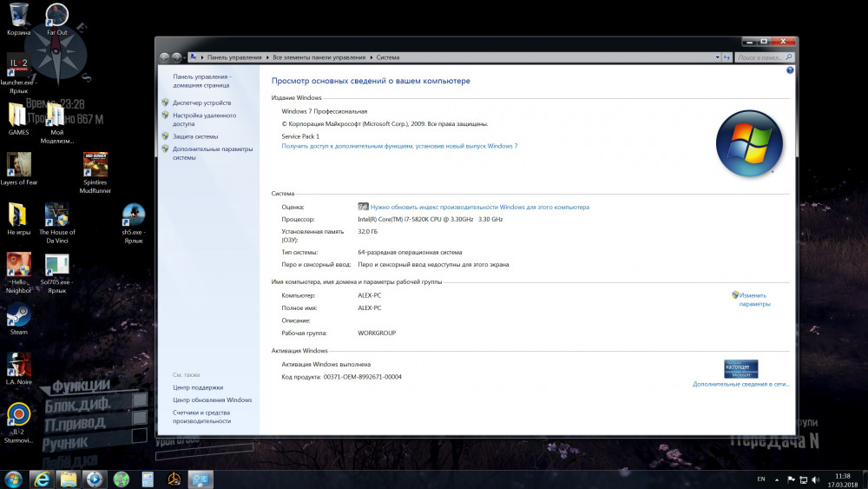The image size is (868, 489).
Task: Open Internet Explorer from the taskbar
Action: tap(40, 479)
